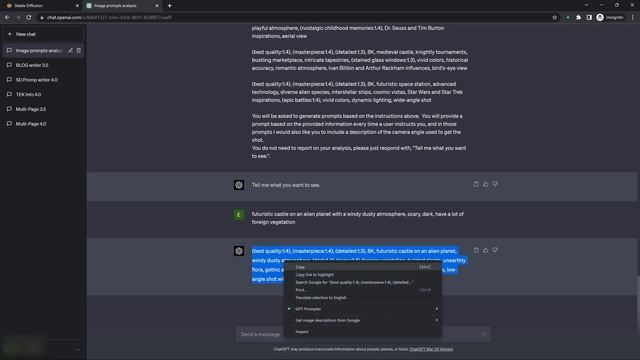Expand 'Get image descriptions from Google' submenu

(362, 320)
